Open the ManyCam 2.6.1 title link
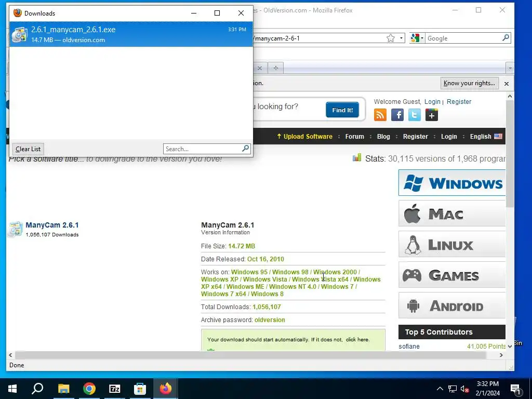Screen dimensions: 532x399 pyautogui.click(x=52, y=225)
